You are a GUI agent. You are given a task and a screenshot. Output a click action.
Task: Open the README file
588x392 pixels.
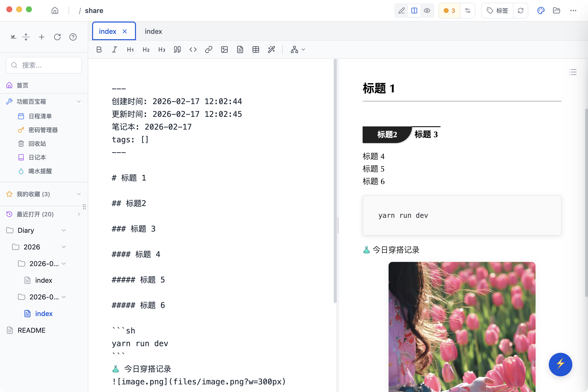pos(31,330)
